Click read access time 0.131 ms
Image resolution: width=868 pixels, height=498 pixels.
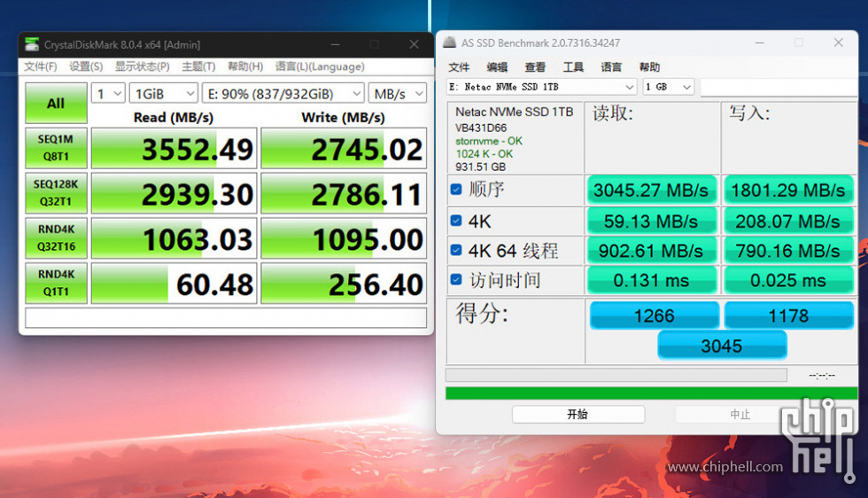652,280
